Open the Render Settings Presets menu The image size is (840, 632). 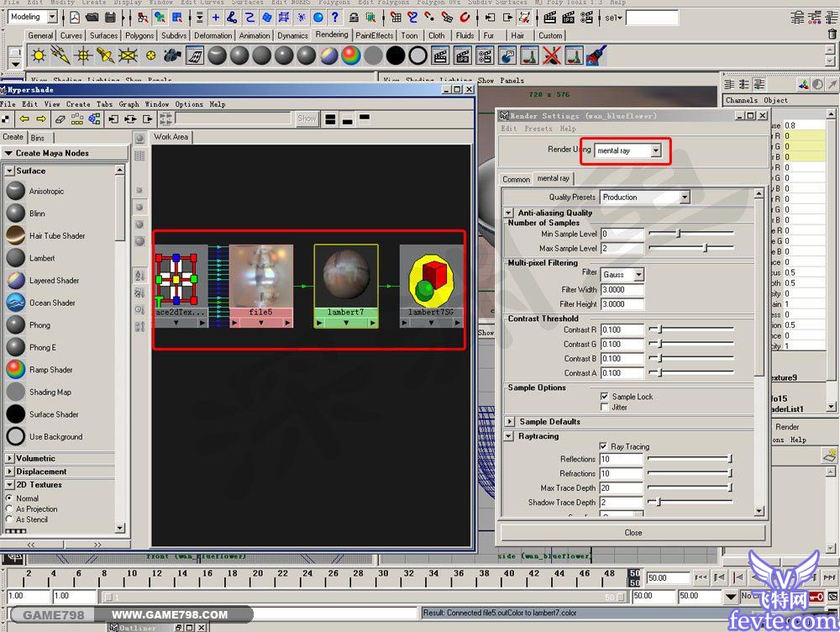[538, 129]
